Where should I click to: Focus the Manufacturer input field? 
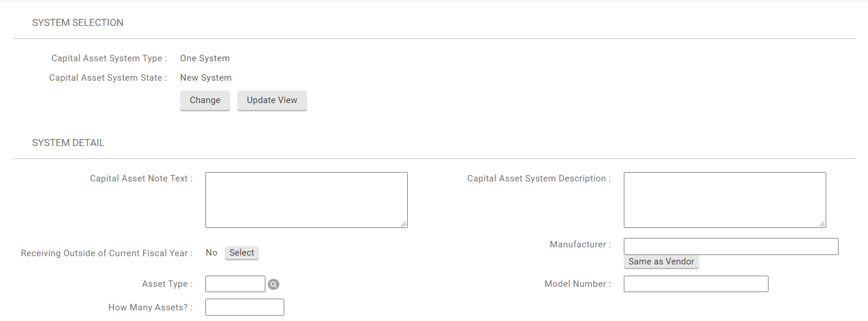pos(730,246)
